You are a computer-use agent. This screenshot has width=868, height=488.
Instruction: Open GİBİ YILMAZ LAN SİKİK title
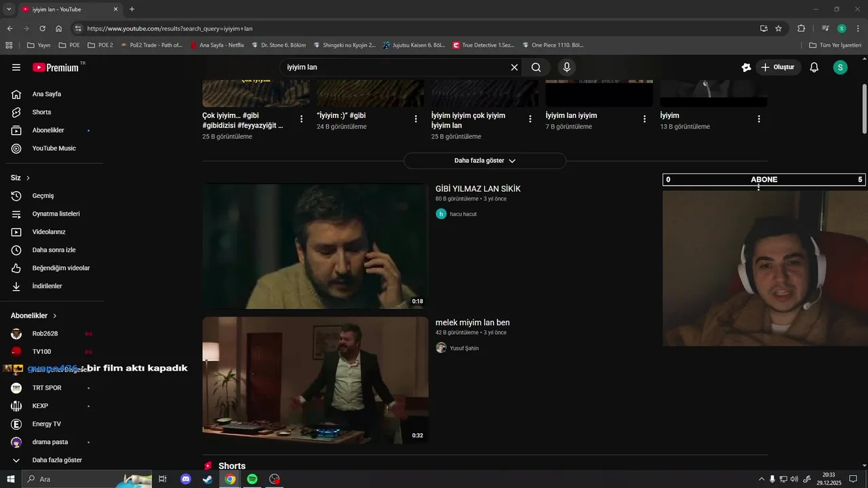(478, 188)
